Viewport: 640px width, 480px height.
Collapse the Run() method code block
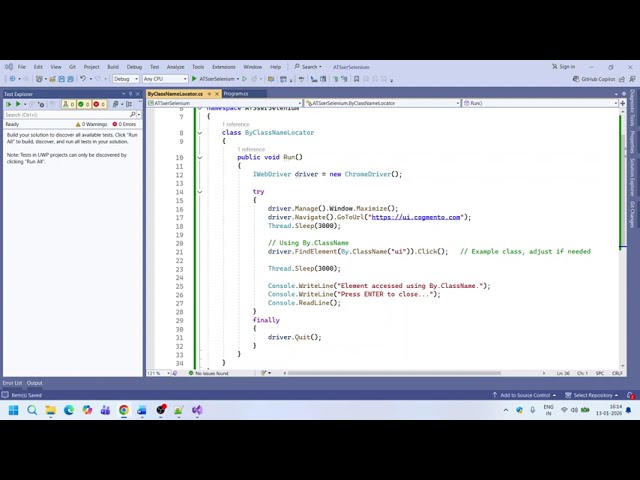tap(200, 158)
